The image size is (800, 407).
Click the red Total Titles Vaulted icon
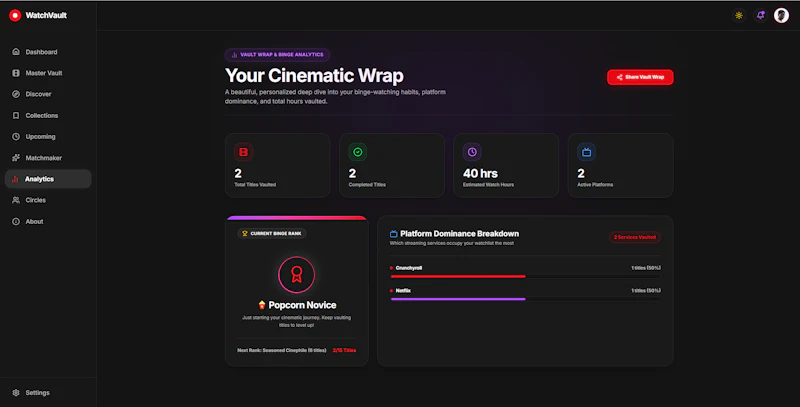[243, 152]
